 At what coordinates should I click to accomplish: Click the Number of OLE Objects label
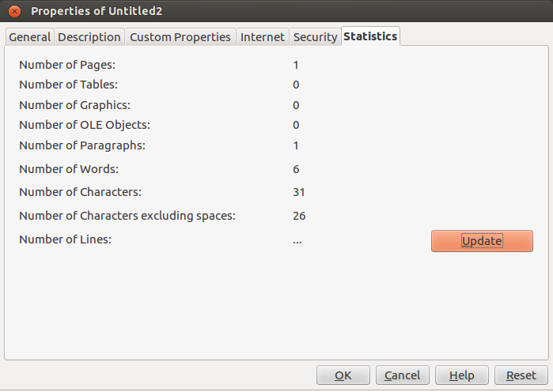(x=85, y=125)
